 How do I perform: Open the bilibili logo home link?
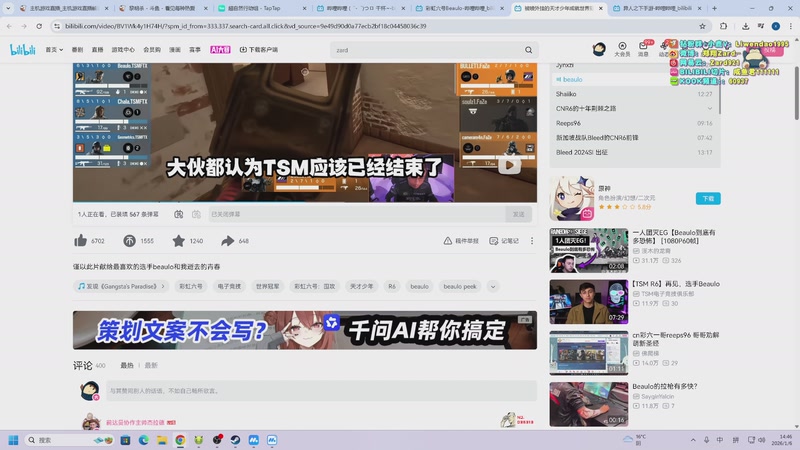23,49
